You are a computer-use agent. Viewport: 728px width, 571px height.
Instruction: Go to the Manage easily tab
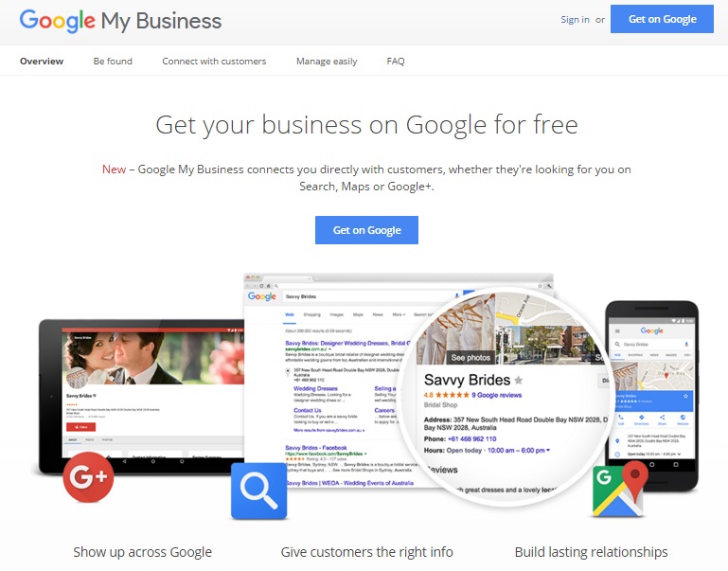tap(327, 62)
